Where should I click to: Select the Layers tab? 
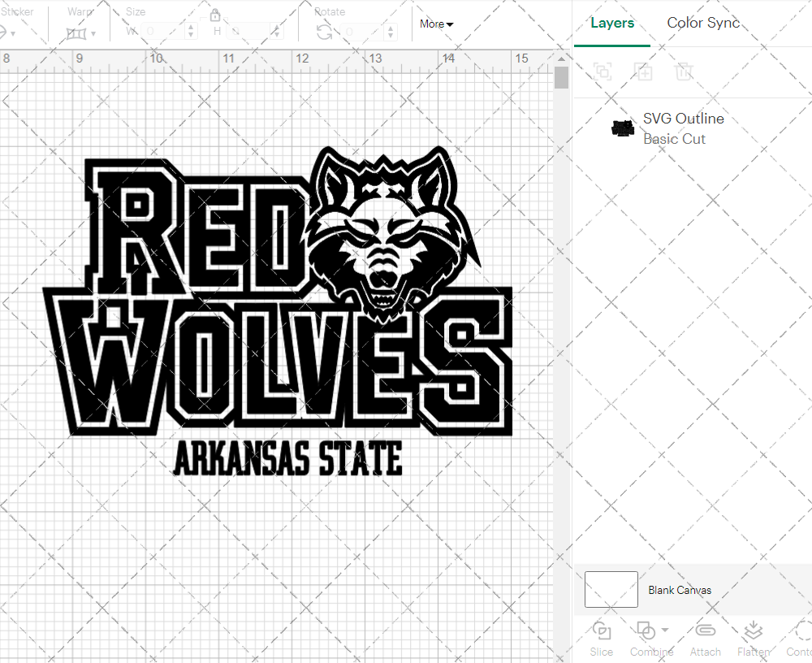pos(612,23)
